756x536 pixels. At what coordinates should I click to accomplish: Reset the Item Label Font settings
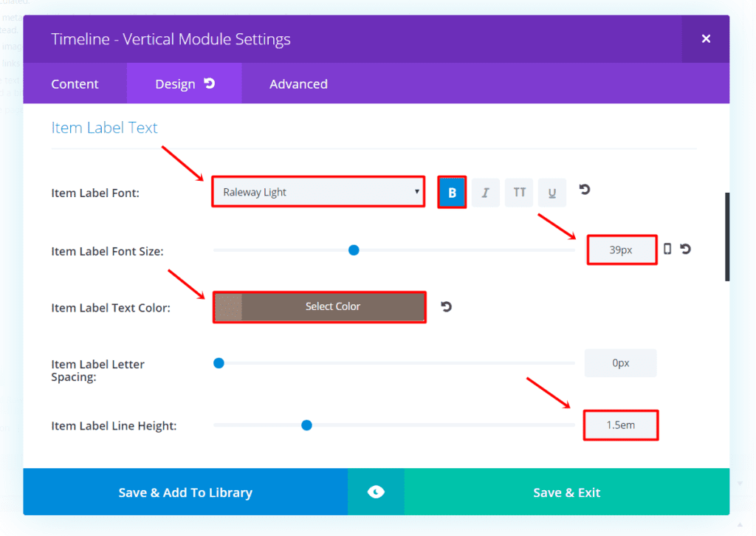583,190
